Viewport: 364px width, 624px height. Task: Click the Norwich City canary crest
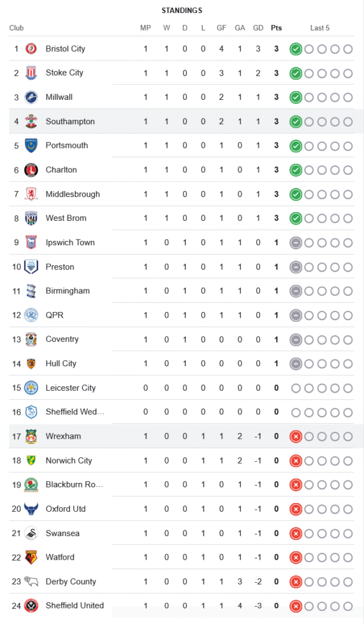click(31, 461)
